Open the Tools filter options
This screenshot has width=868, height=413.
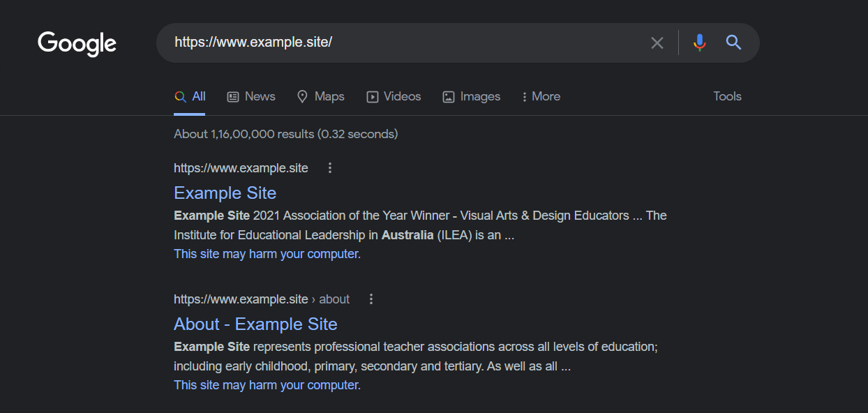point(727,96)
